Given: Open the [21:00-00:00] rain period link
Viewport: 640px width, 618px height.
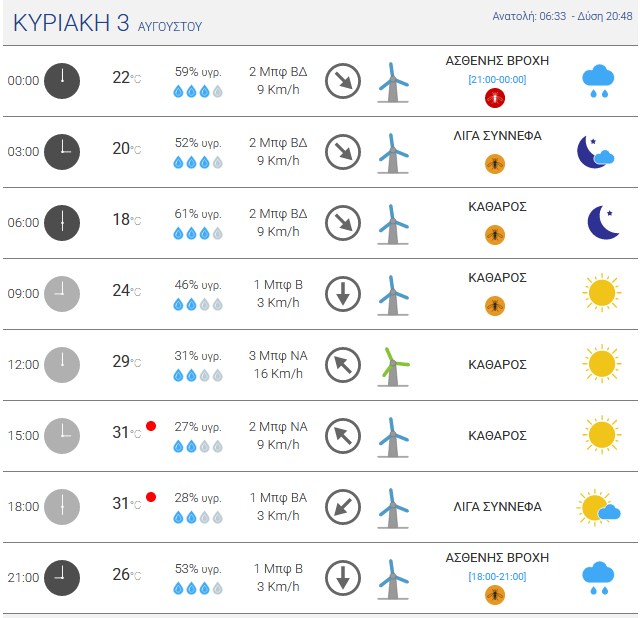Looking at the screenshot, I should (x=497, y=80).
